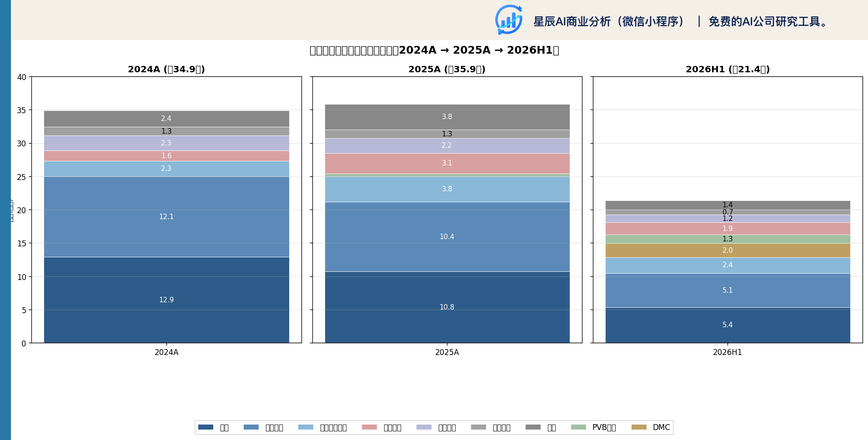The height and width of the screenshot is (440, 868).
Task: Click the 2025A x-axis label
Action: (x=447, y=352)
